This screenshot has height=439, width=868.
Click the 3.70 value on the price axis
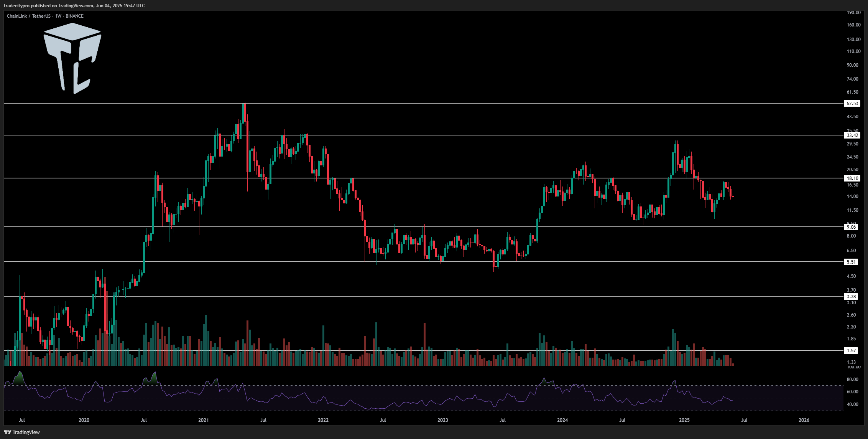(x=851, y=290)
